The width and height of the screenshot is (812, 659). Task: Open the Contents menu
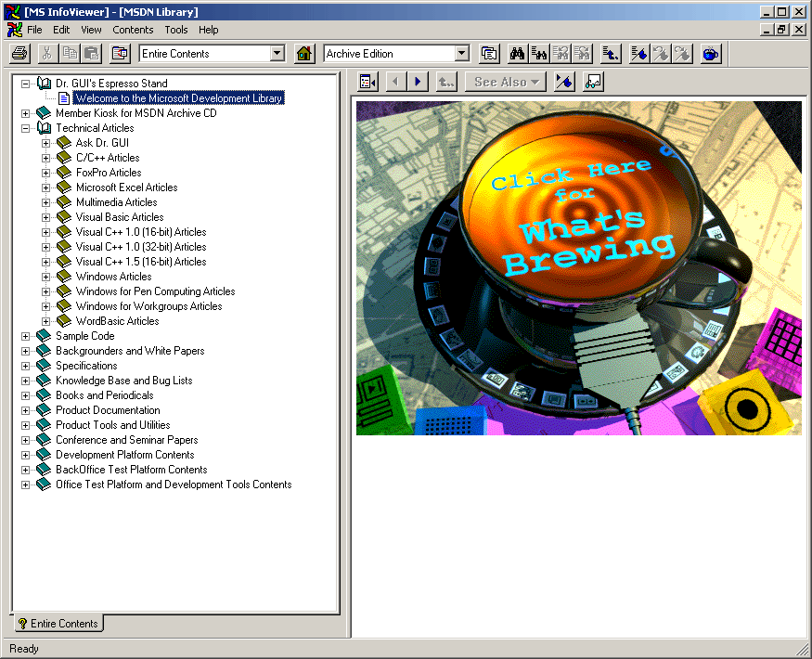pos(133,30)
